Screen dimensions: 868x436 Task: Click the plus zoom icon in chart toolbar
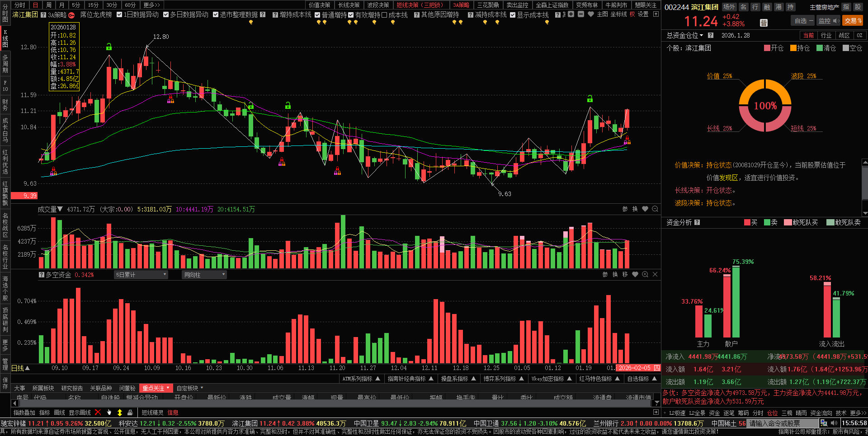click(x=571, y=14)
